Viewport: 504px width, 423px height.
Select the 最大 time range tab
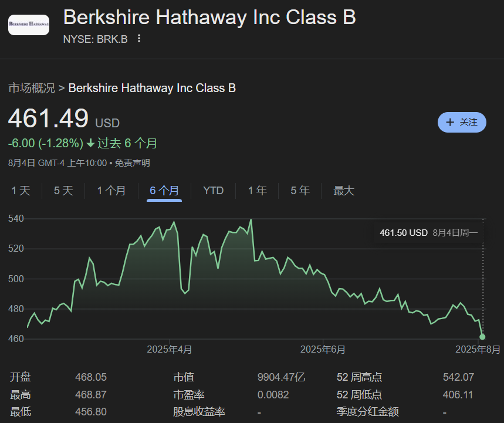click(344, 191)
